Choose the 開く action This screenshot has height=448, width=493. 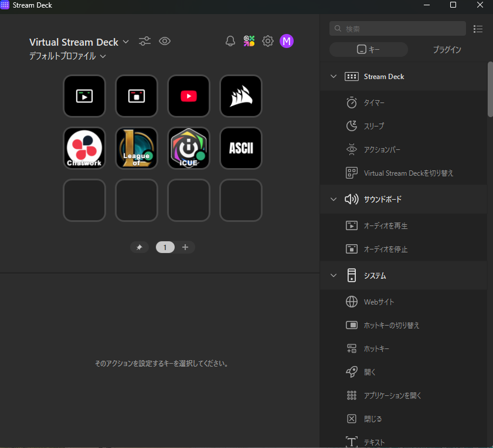point(403,372)
